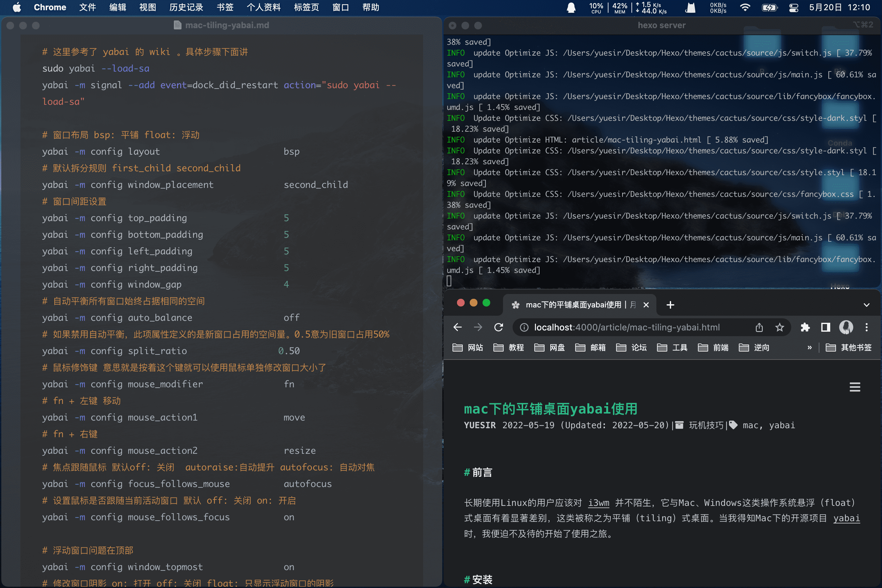Click the bookmarks star icon in browser
This screenshot has height=588, width=882.
pos(780,327)
